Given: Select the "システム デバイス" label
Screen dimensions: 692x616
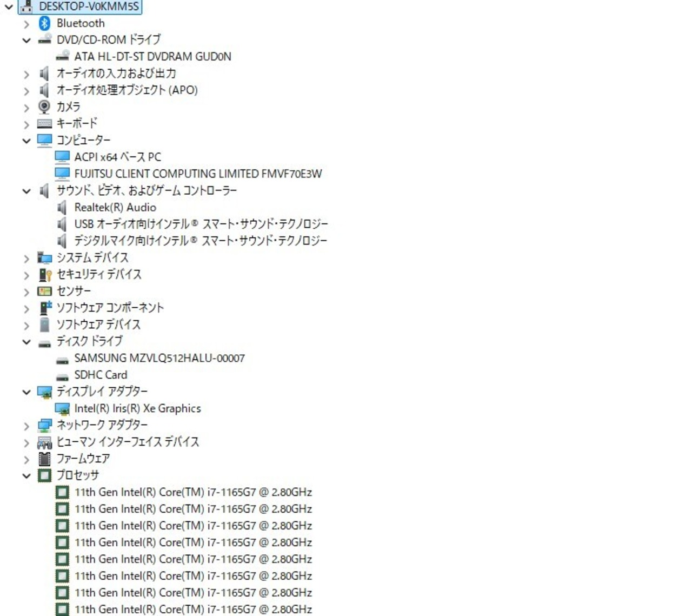Looking at the screenshot, I should coord(92,257).
